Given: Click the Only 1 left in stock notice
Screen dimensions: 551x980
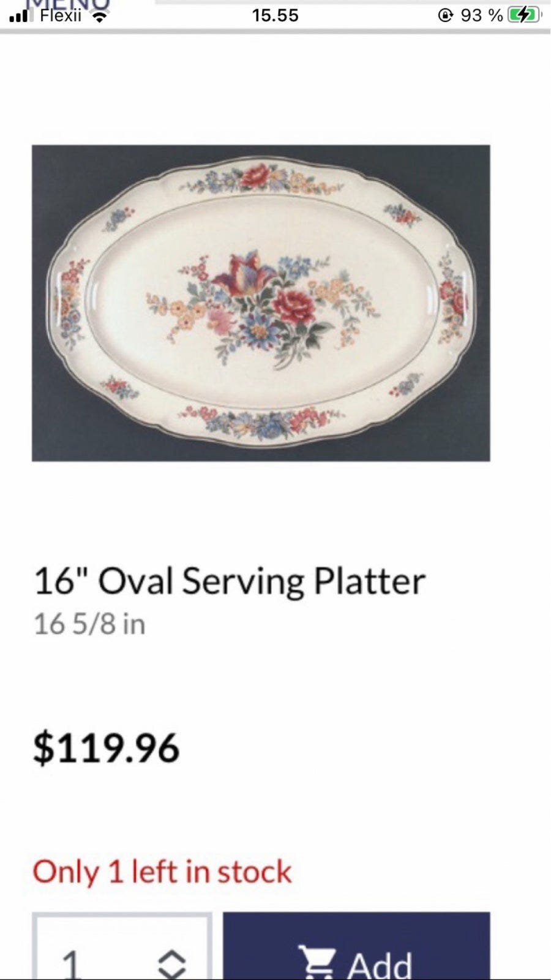Looking at the screenshot, I should pyautogui.click(x=162, y=872).
